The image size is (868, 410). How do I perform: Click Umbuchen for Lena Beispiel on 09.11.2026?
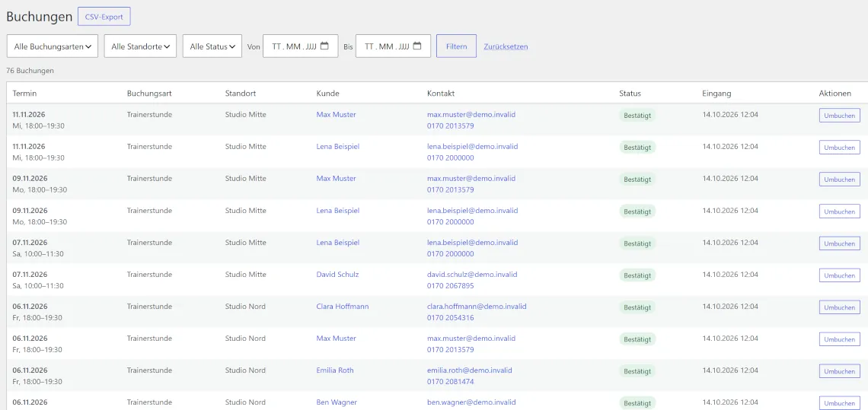[x=839, y=211]
